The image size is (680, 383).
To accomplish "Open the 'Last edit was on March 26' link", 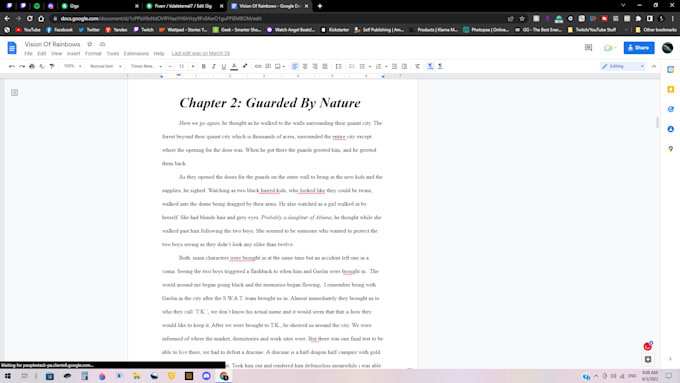I will [200, 53].
